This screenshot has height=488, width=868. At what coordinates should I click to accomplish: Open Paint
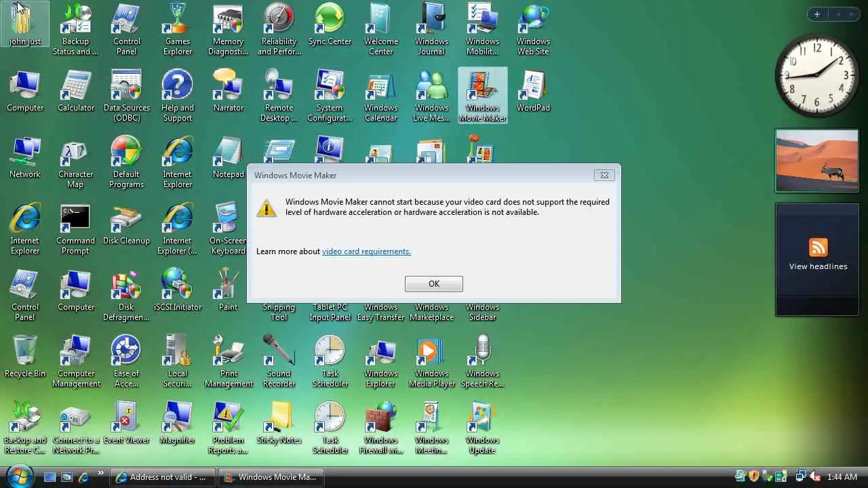click(229, 290)
